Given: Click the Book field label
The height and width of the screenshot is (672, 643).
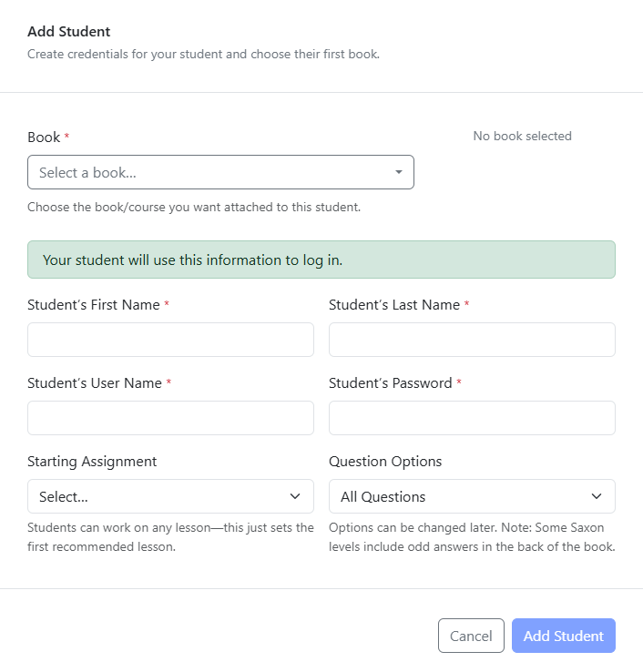Looking at the screenshot, I should pos(44,137).
